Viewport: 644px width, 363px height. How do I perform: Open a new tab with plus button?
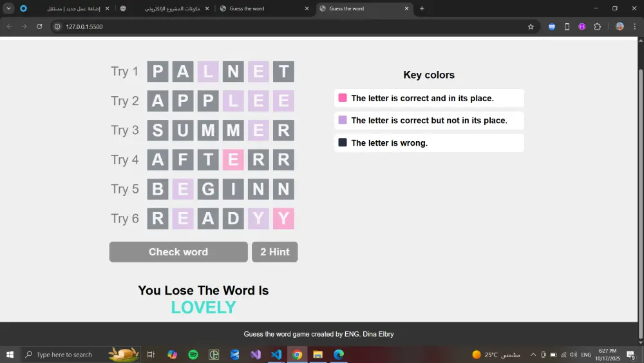422,8
